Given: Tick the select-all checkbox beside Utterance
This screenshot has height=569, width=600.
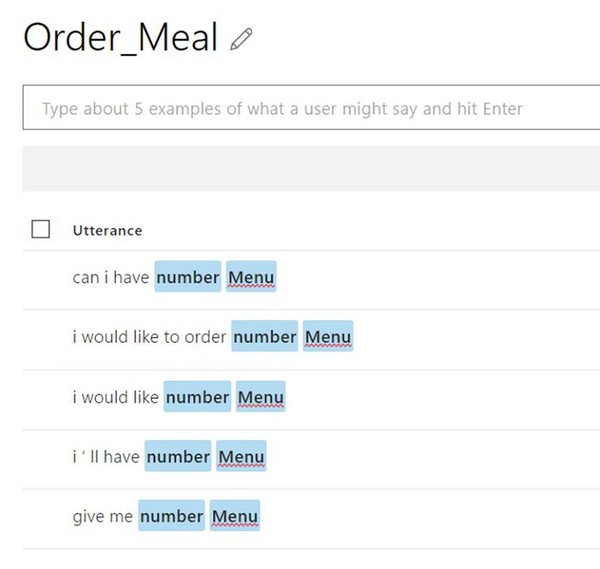Looking at the screenshot, I should pyautogui.click(x=41, y=229).
